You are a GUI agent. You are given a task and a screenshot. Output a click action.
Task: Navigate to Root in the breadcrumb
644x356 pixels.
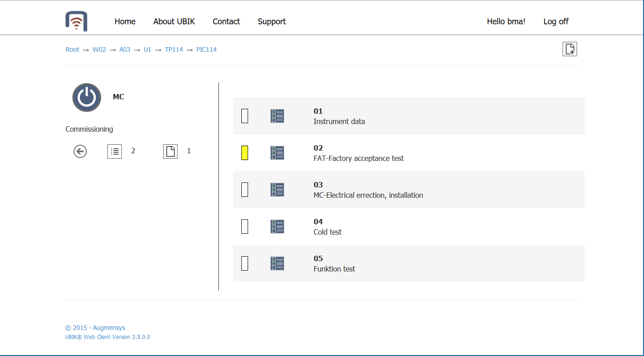[72, 49]
